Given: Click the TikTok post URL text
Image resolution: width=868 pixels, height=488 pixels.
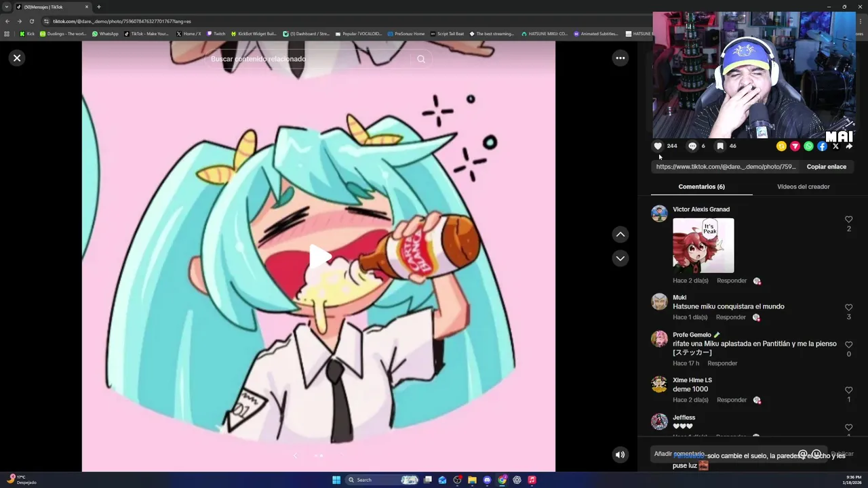Looking at the screenshot, I should pos(726,167).
